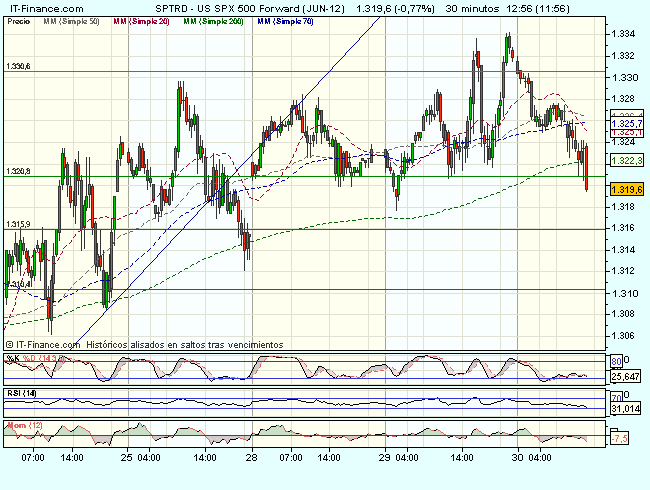Image resolution: width=650 pixels, height=490 pixels.
Task: Select the 'MM (Simple 50)' legend entry
Action: (71, 22)
